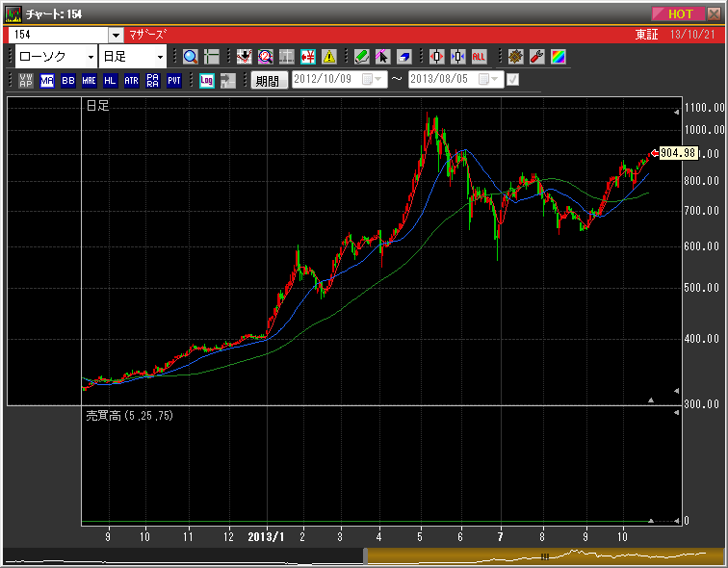Toggle the Log scale button

[x=206, y=81]
